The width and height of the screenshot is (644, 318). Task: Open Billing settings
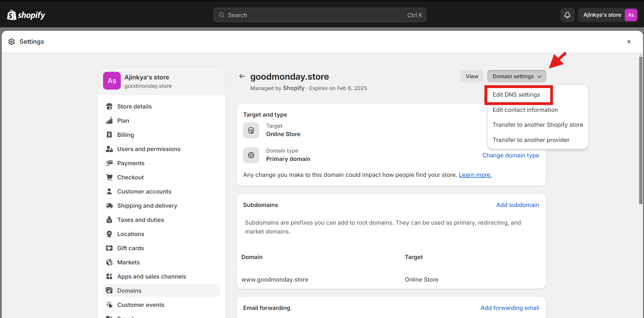162,135
